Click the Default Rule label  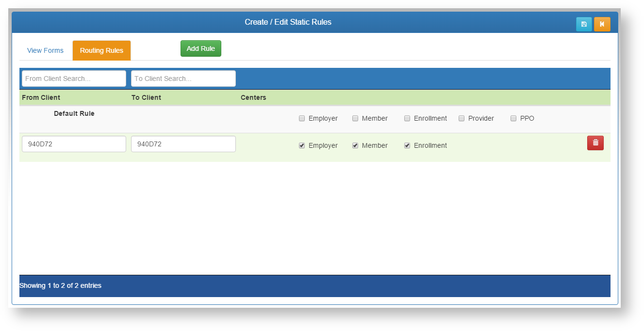click(74, 113)
